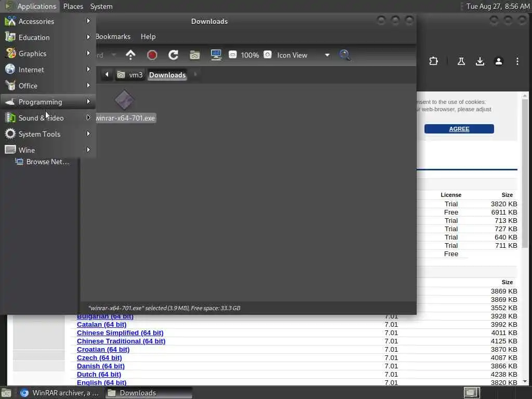Viewport: 532px width, 399px height.
Task: Expand Wine submenu arrow
Action: [88, 150]
